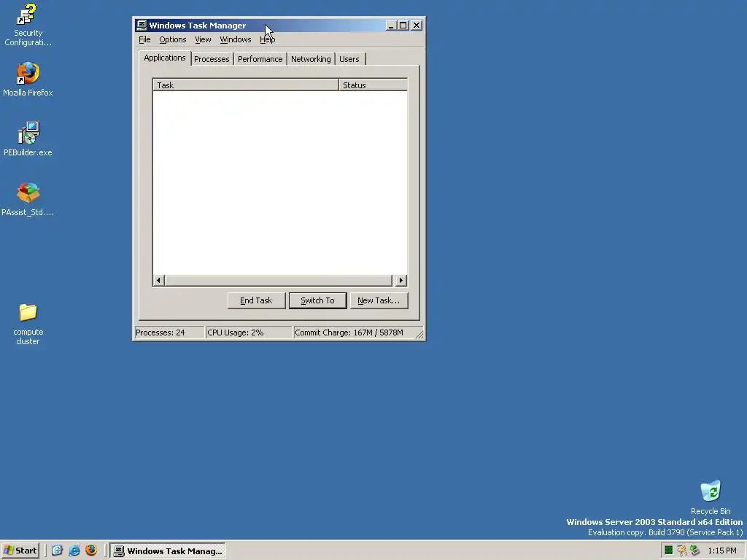
Task: Open the View menu
Action: (203, 39)
